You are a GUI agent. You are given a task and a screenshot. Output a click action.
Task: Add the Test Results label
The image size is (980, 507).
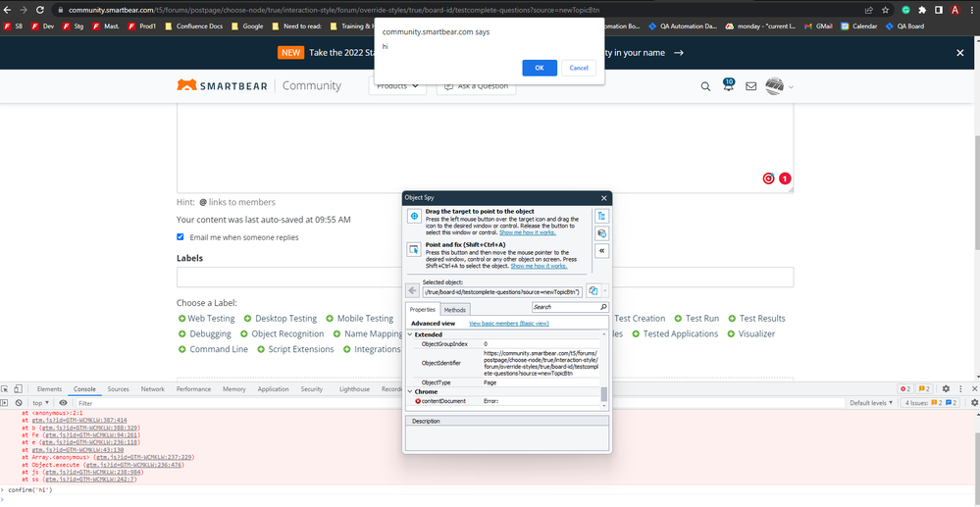[x=757, y=318]
